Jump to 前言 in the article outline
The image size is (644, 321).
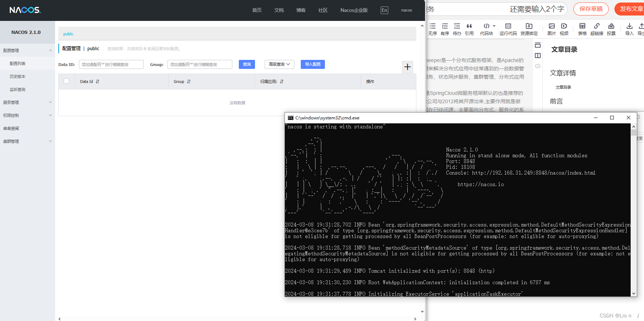pyautogui.click(x=556, y=101)
